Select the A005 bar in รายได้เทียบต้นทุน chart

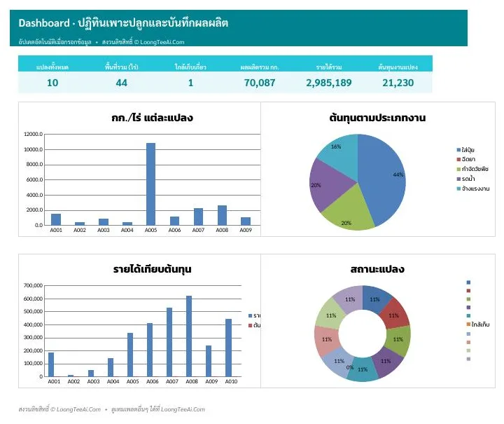pyautogui.click(x=130, y=355)
